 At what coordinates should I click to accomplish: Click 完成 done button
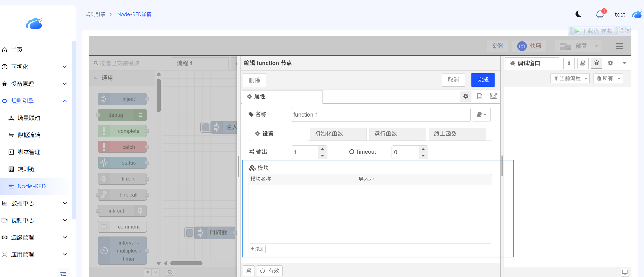483,80
